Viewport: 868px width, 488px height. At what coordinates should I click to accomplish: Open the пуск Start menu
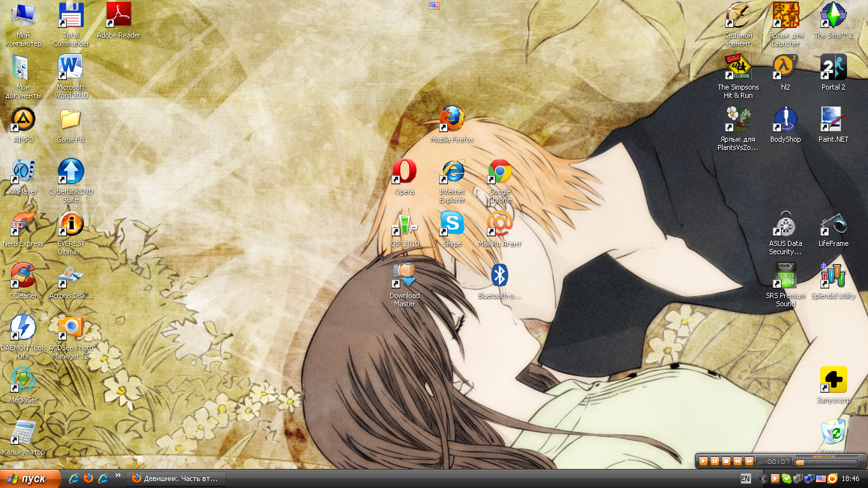tap(30, 478)
